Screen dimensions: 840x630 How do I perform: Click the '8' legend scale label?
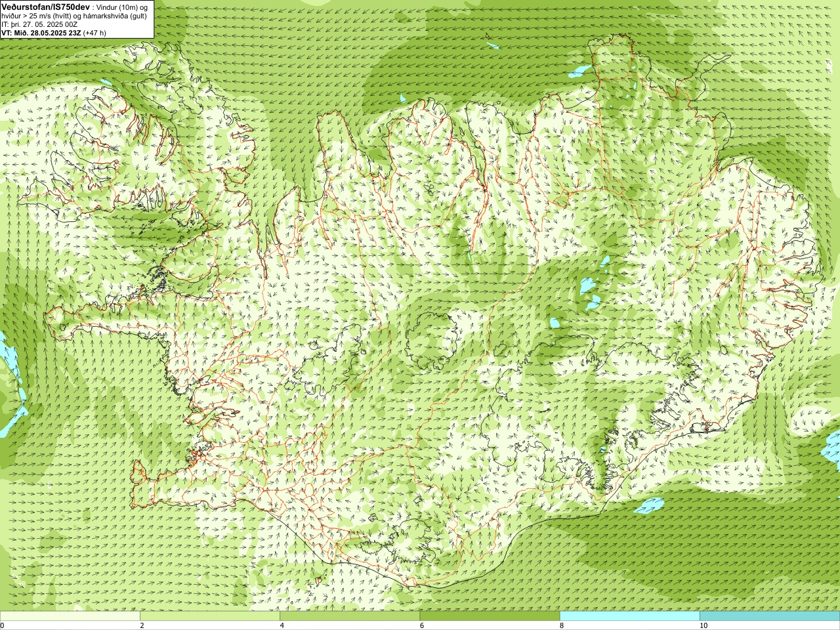562,625
